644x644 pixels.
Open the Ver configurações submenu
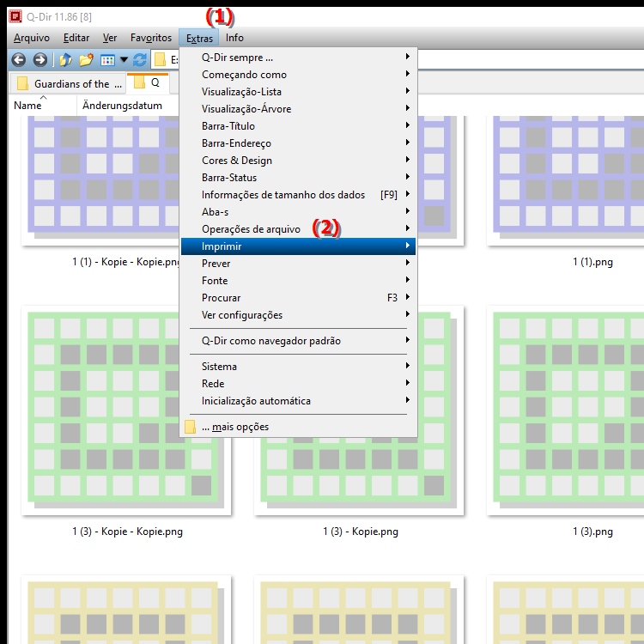point(298,315)
